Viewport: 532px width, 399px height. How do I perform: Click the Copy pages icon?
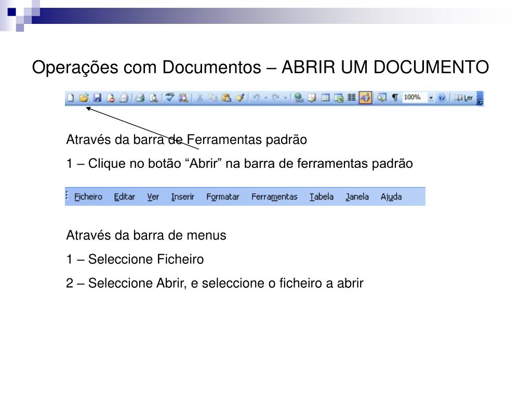click(213, 98)
